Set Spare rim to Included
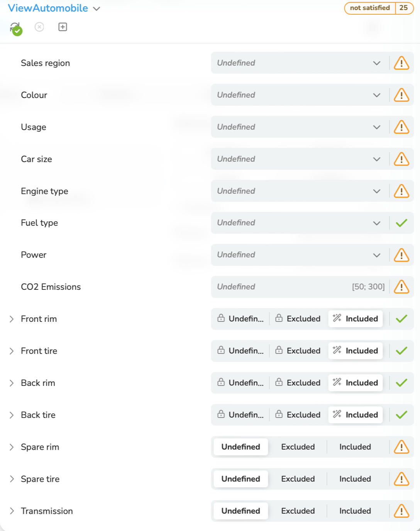The height and width of the screenshot is (531, 420). [355, 447]
